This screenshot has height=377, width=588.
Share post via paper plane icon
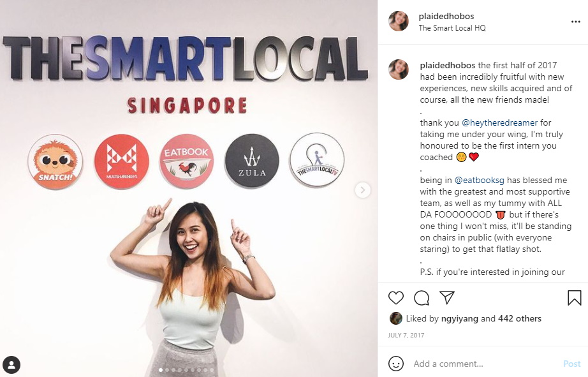[447, 297]
